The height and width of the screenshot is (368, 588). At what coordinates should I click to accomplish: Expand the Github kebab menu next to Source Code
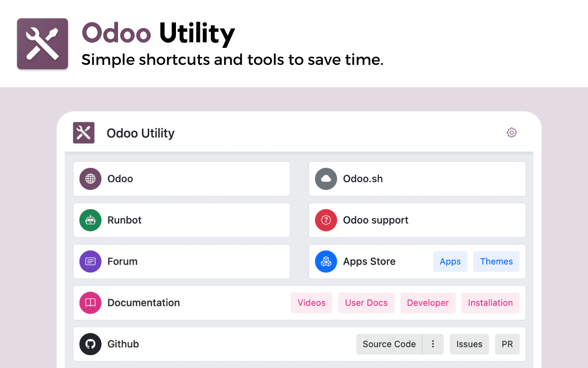coord(433,344)
